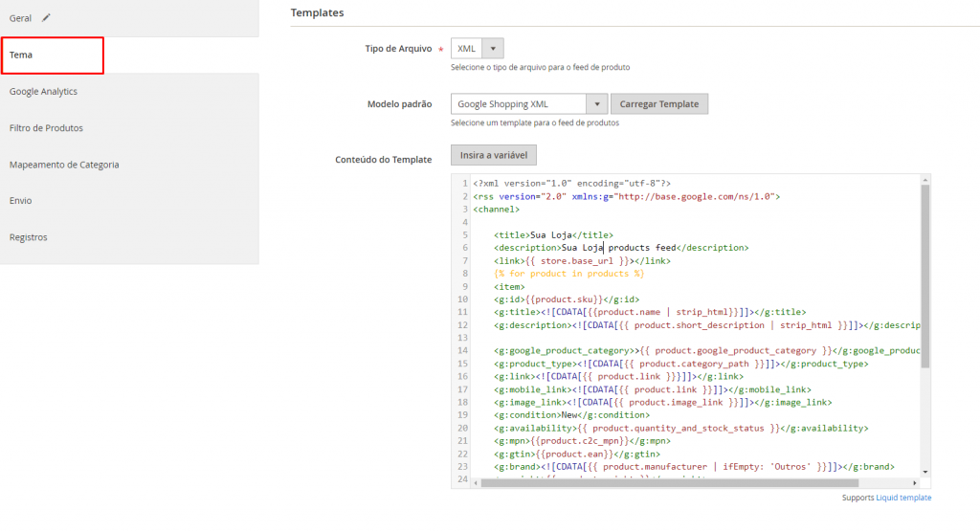
Task: Open the Liquid template link
Action: click(903, 498)
